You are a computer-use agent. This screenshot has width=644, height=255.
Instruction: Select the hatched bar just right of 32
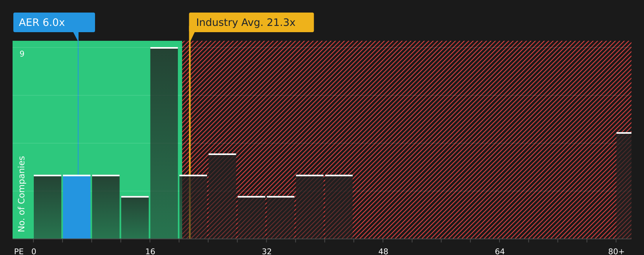280,217
